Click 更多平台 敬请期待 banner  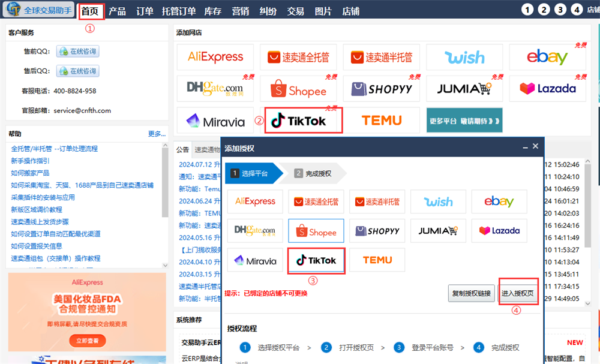pyautogui.click(x=464, y=121)
